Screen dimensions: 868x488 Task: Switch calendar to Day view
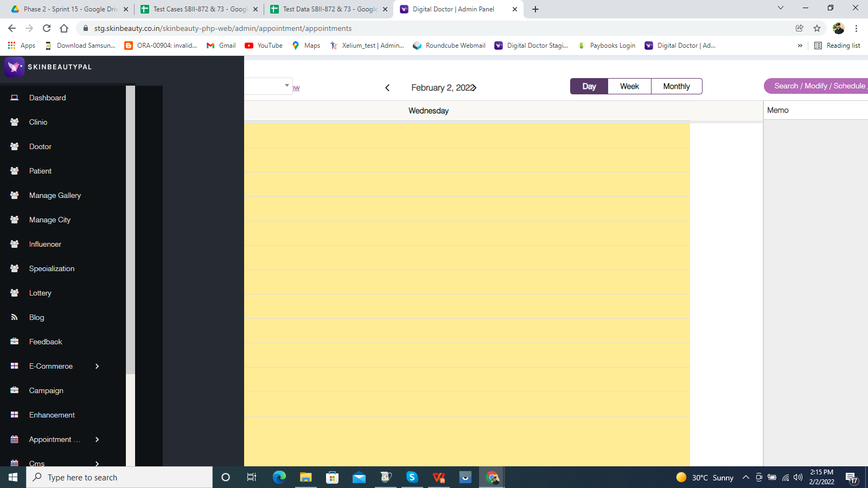pos(589,86)
